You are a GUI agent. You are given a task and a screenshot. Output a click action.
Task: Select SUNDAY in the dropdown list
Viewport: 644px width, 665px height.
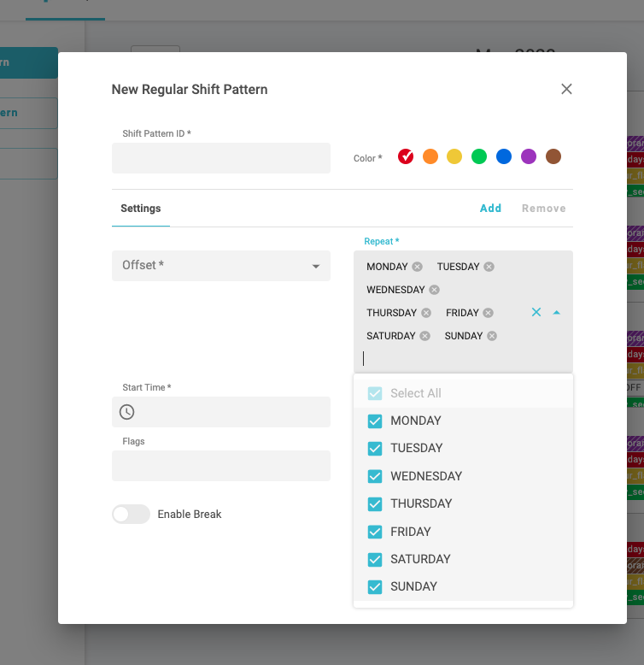[413, 586]
